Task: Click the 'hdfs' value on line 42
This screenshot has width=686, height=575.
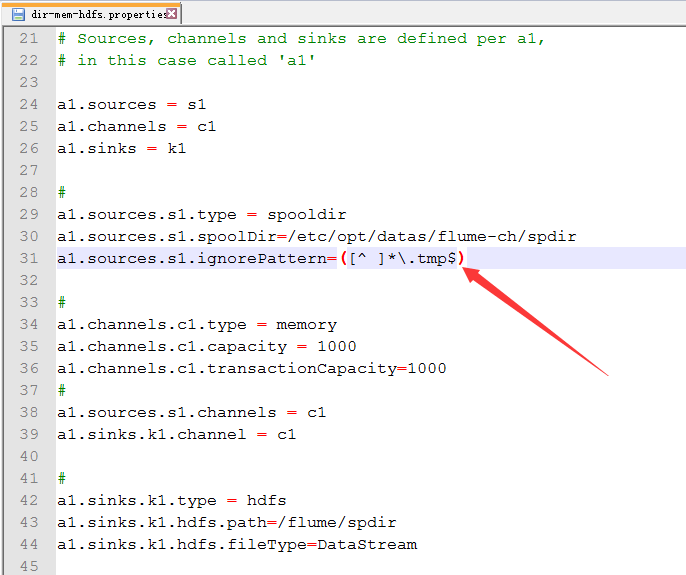Action: coord(266,500)
